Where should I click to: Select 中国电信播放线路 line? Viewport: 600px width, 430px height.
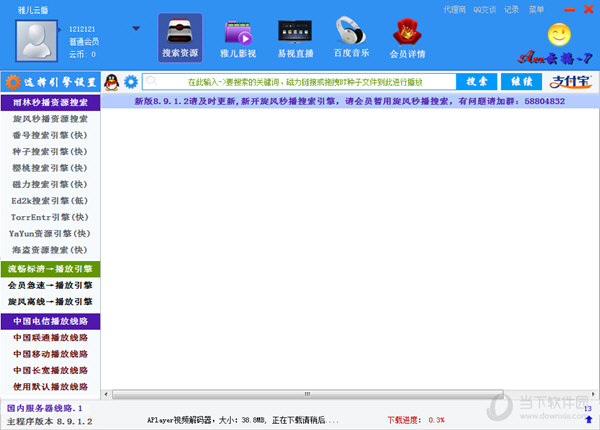(51, 321)
